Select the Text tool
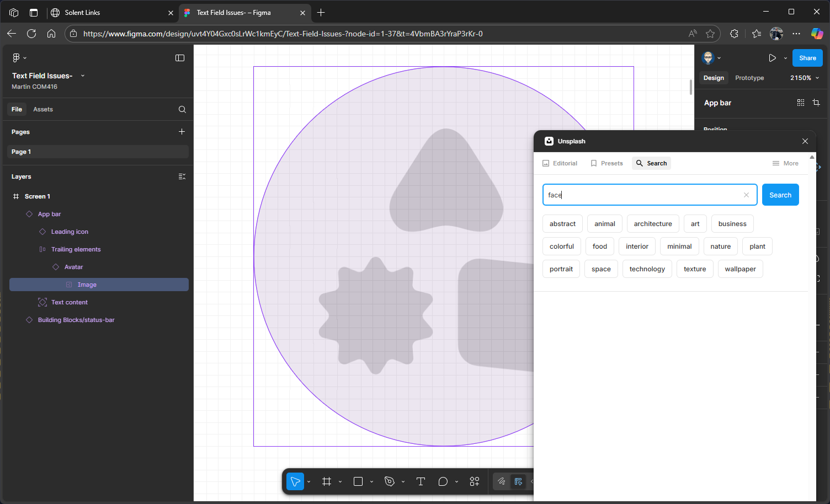 tap(421, 481)
